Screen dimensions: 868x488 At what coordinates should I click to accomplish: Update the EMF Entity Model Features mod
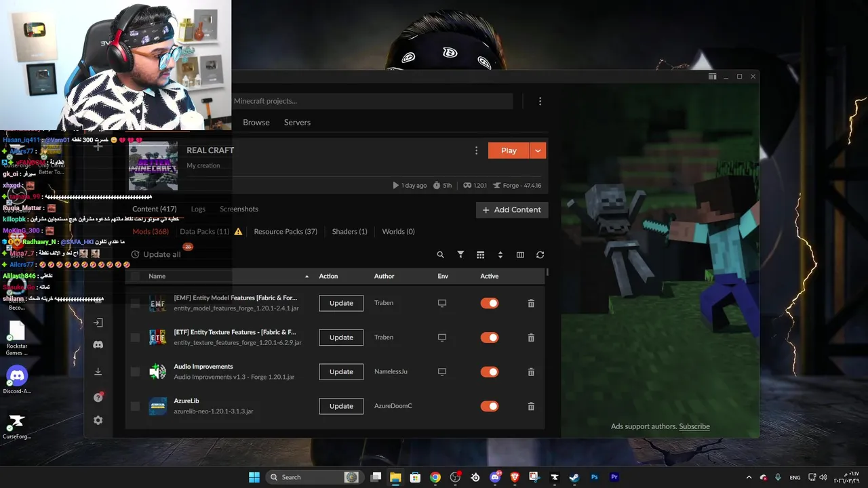pyautogui.click(x=341, y=303)
